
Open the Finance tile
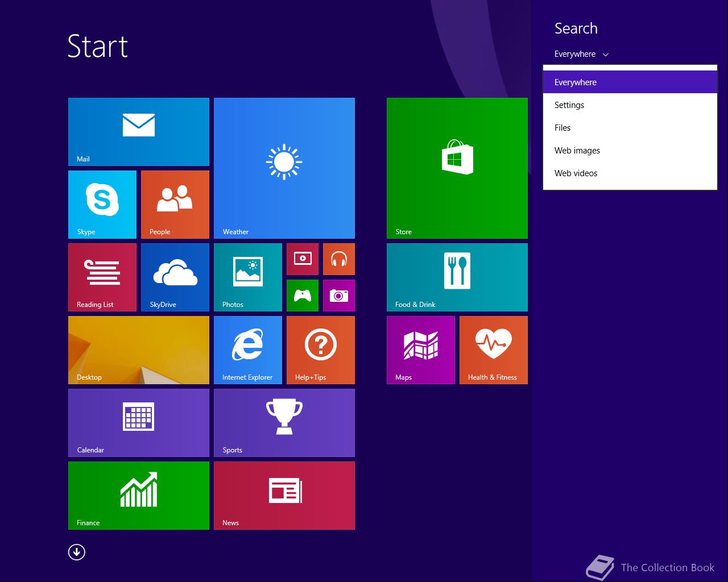click(139, 496)
